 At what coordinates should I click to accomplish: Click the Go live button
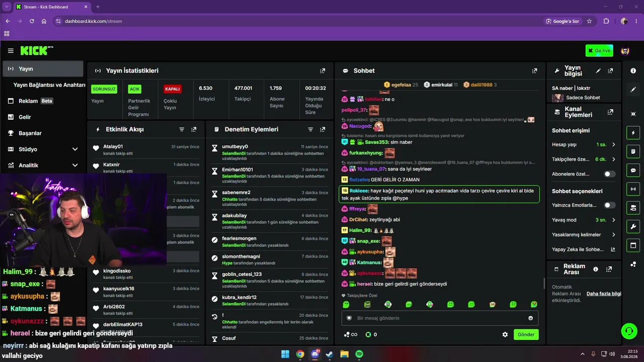(599, 51)
